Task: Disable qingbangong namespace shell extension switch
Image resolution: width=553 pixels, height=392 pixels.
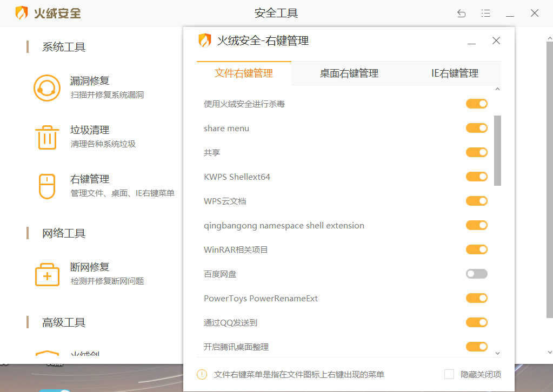Action: [x=476, y=225]
